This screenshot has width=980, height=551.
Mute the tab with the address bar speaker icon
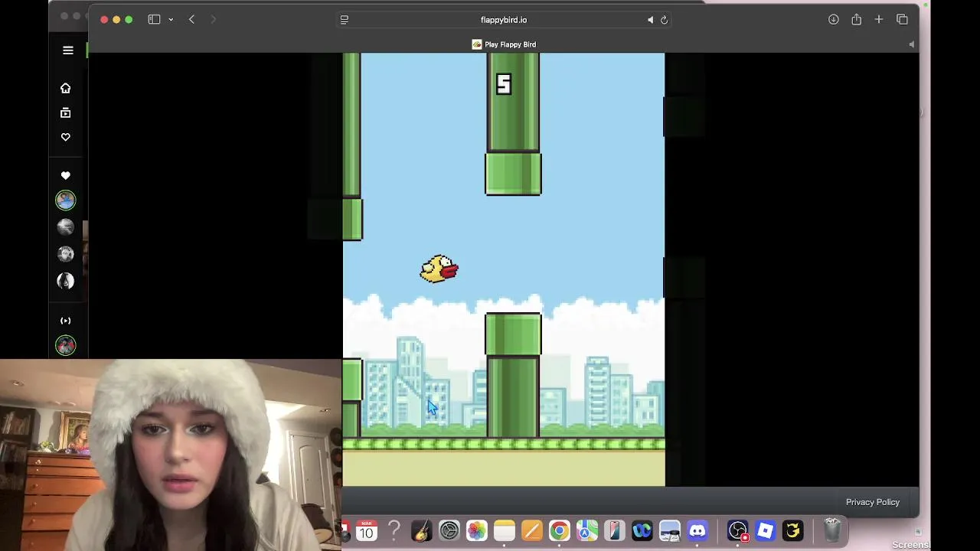coord(650,20)
